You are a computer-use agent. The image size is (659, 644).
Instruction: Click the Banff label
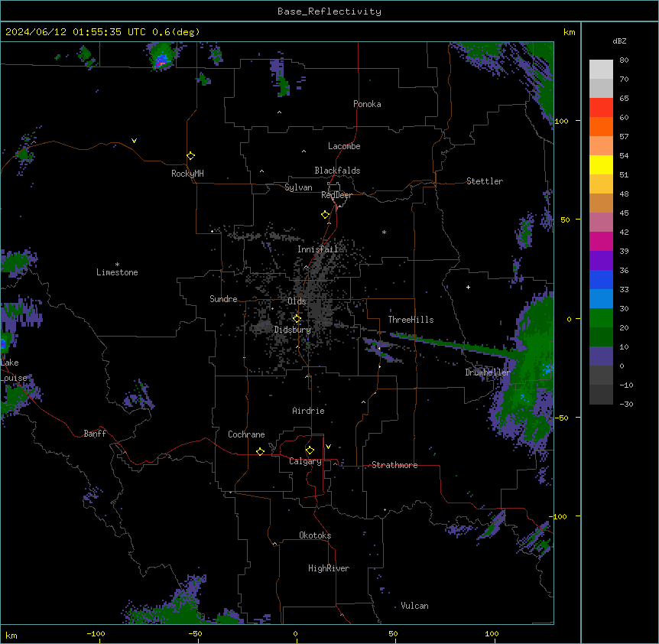coord(95,434)
